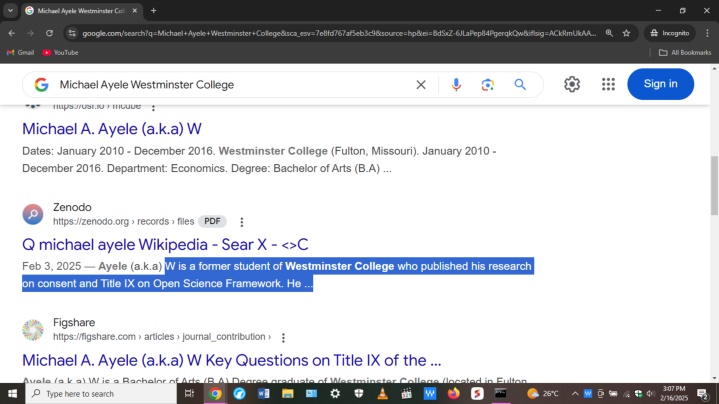
Task: Clear the search box with the X icon
Action: 420,85
